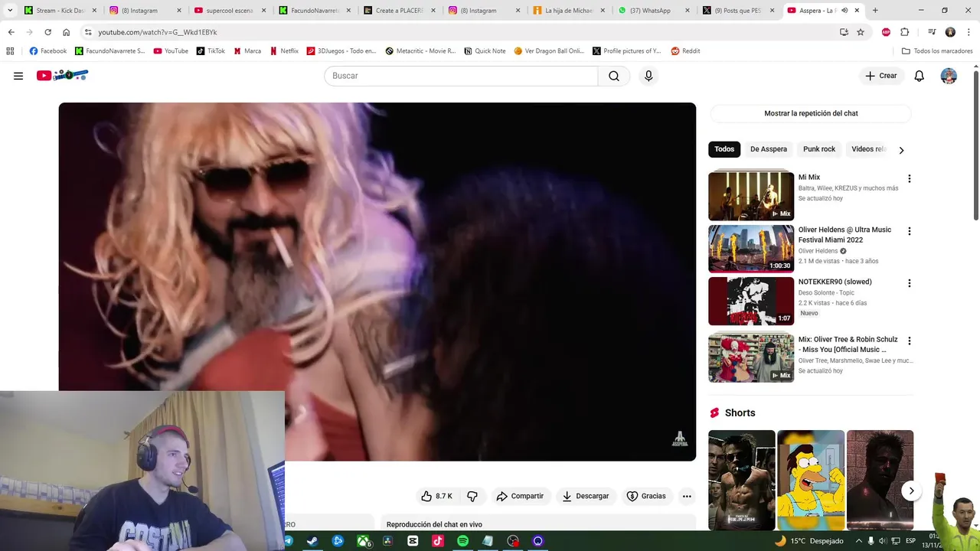The height and width of the screenshot is (551, 980).
Task: Open more actions ellipsis under video
Action: point(687,496)
